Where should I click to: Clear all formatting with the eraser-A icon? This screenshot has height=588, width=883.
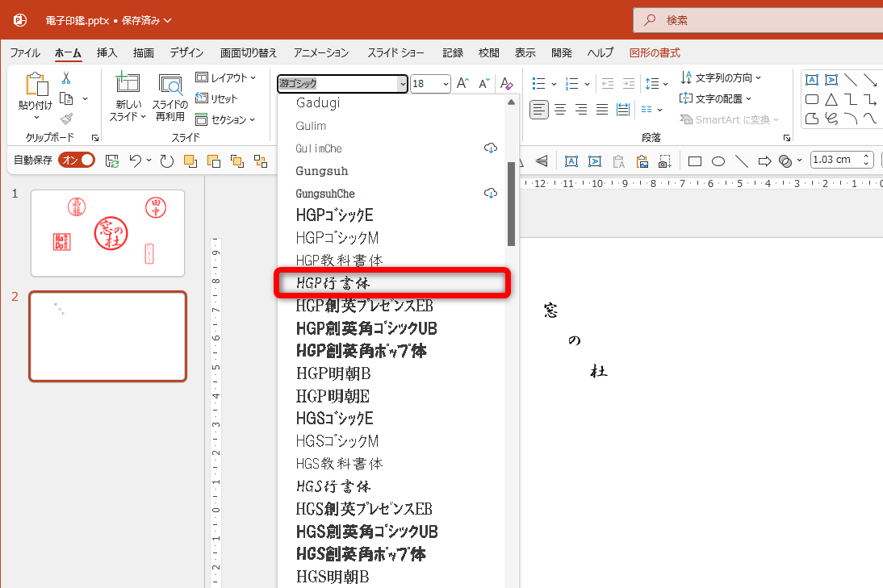click(x=506, y=83)
